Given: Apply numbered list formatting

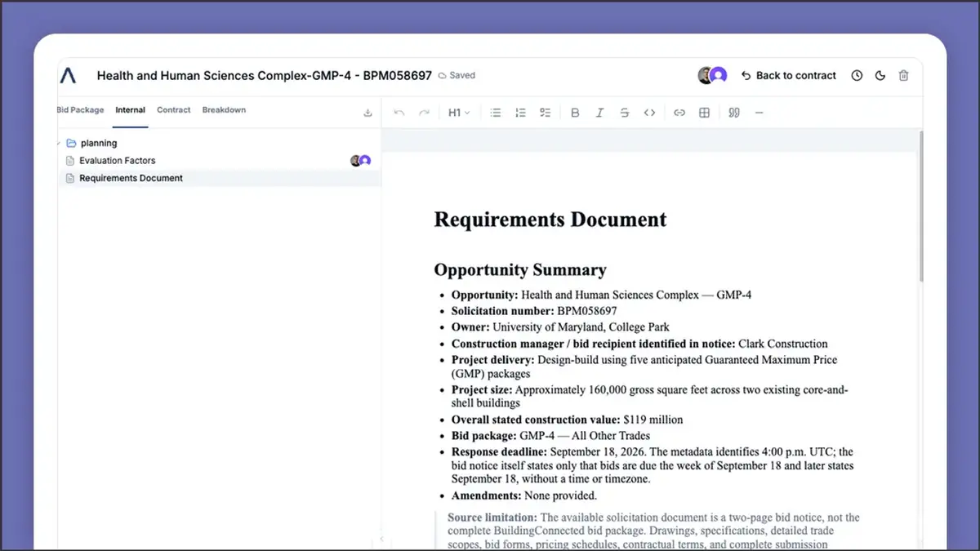Looking at the screenshot, I should (x=520, y=113).
